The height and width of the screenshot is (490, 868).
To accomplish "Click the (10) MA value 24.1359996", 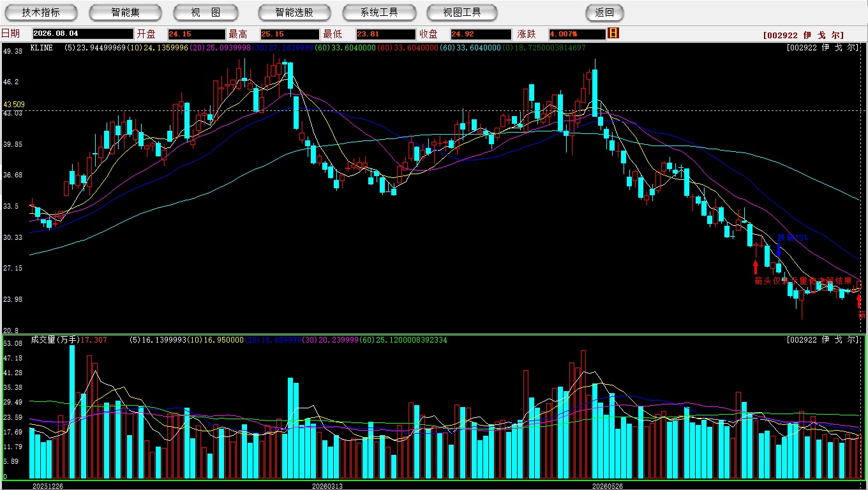I will [158, 48].
